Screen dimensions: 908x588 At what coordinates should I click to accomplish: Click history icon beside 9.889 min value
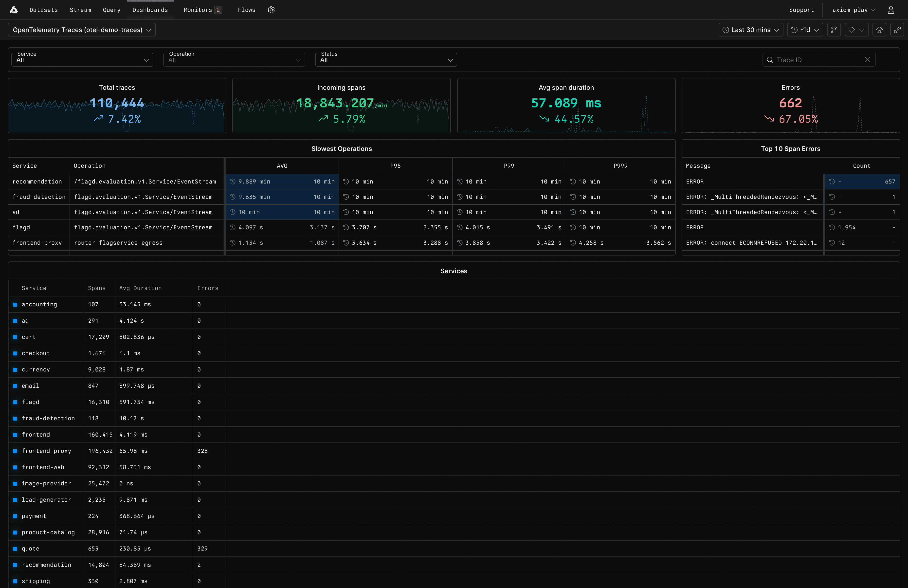click(232, 182)
